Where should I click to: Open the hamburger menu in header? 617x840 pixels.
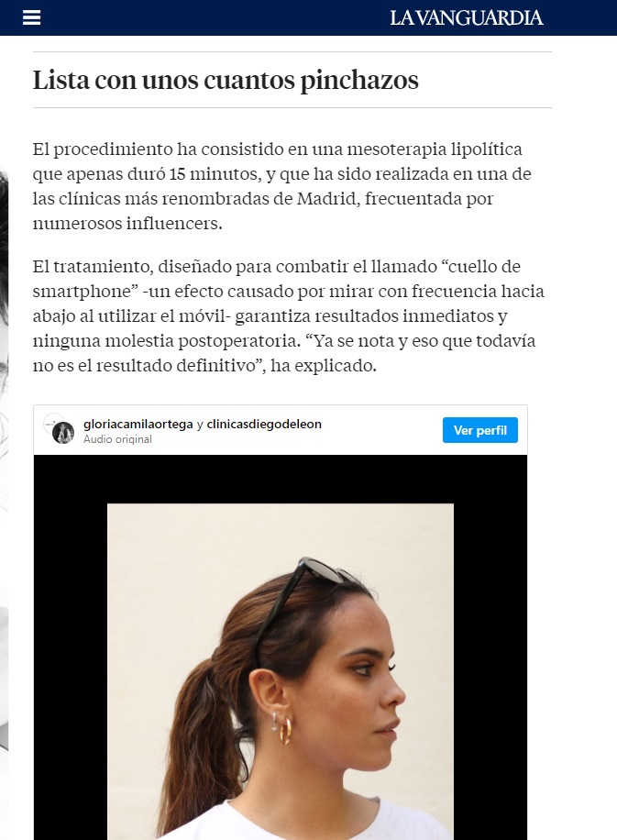[x=31, y=17]
